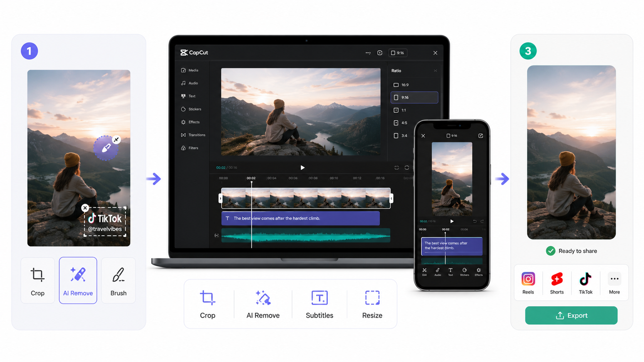Viewport: 644px width, 362px height.
Task: Share to Instagram Reels
Action: click(x=528, y=283)
